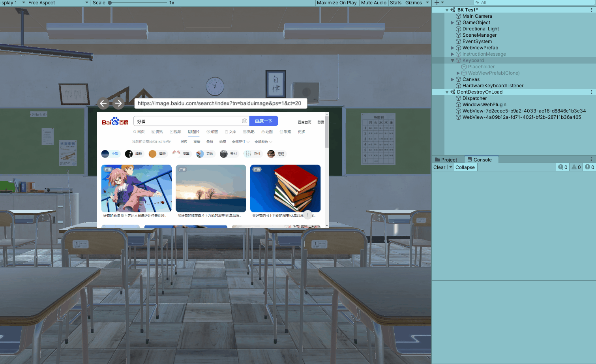
Task: Click the Game view Scale slider
Action: [137, 3]
